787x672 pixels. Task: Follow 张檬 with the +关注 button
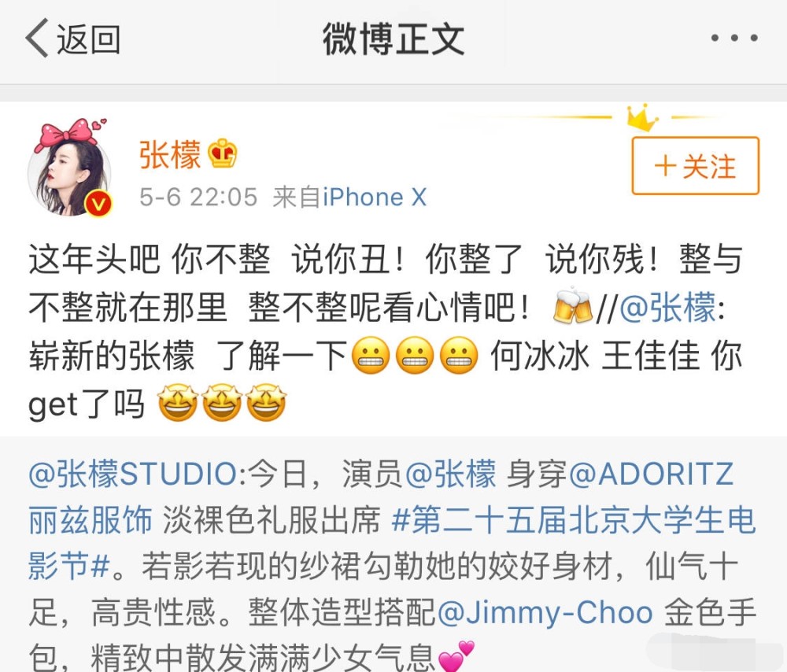(695, 165)
